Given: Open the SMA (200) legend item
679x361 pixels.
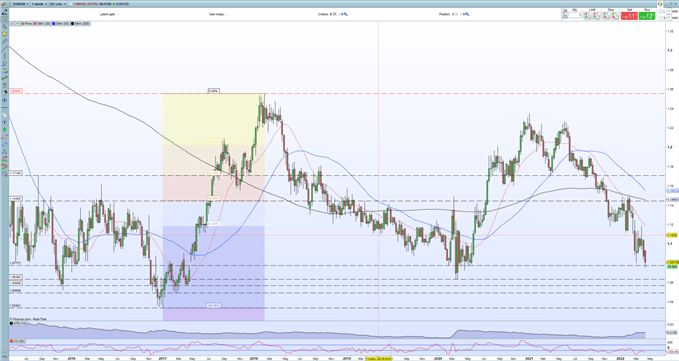Looking at the screenshot, I should pyautogui.click(x=80, y=24).
